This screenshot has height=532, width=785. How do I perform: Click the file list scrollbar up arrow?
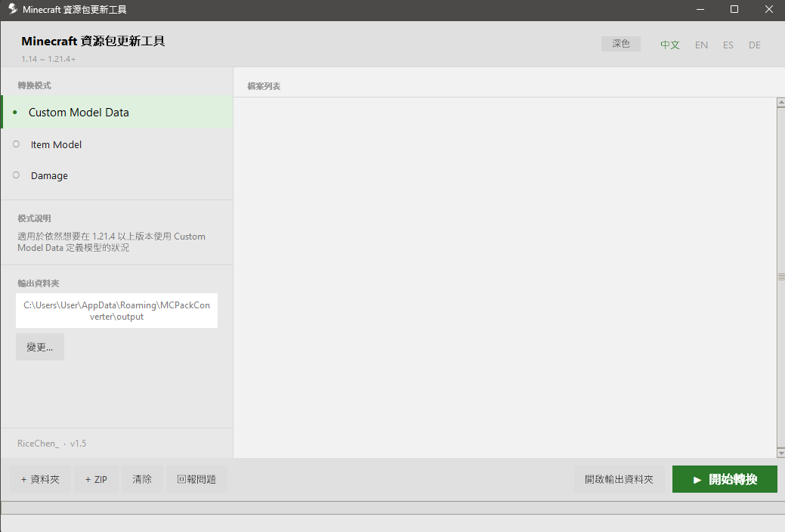point(781,103)
